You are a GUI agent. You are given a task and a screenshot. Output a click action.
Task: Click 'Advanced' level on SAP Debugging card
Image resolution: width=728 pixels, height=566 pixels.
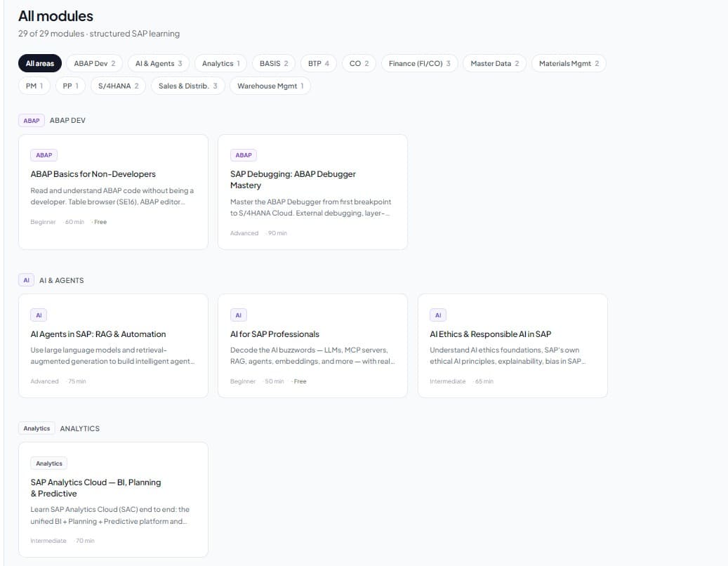[x=244, y=233]
